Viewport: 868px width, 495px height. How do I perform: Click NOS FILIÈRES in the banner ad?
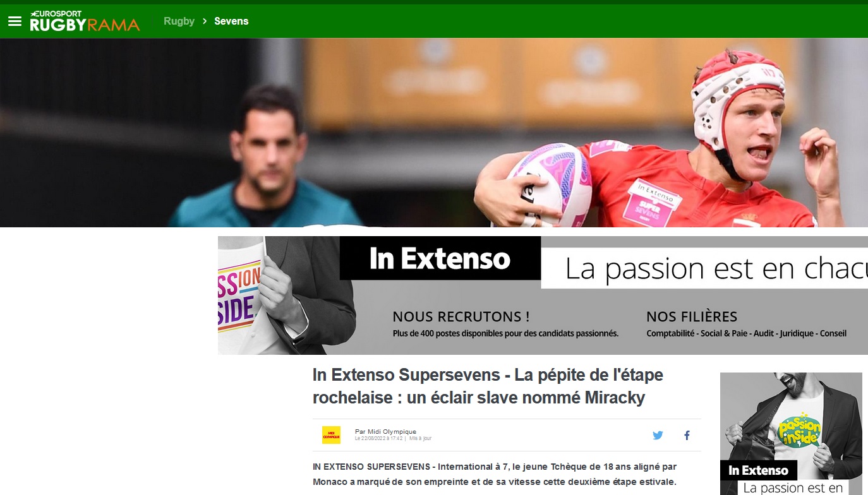(x=692, y=316)
